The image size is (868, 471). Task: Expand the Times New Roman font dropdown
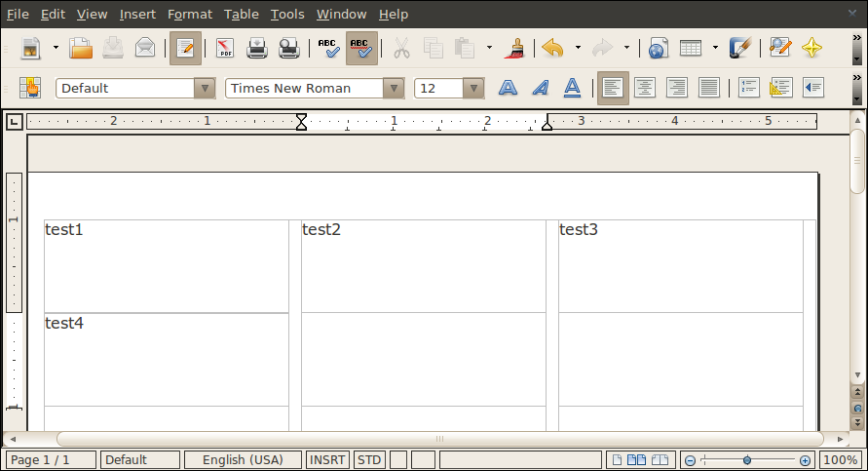click(x=394, y=88)
